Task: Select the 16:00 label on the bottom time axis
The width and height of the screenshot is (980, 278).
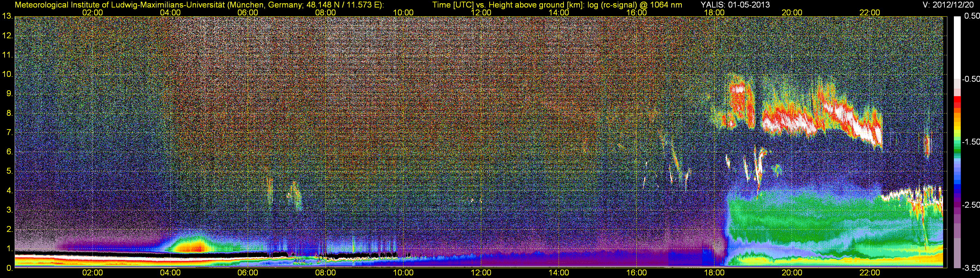Action: [636, 273]
